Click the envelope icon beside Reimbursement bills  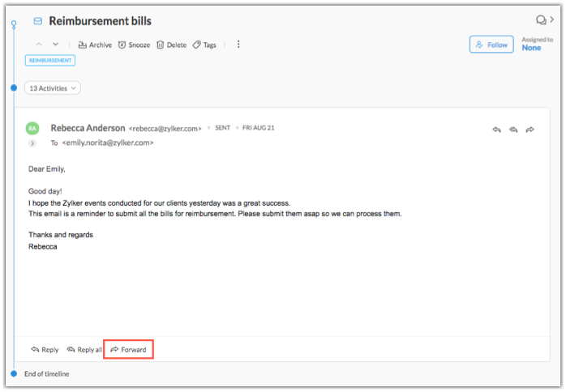[x=37, y=21]
